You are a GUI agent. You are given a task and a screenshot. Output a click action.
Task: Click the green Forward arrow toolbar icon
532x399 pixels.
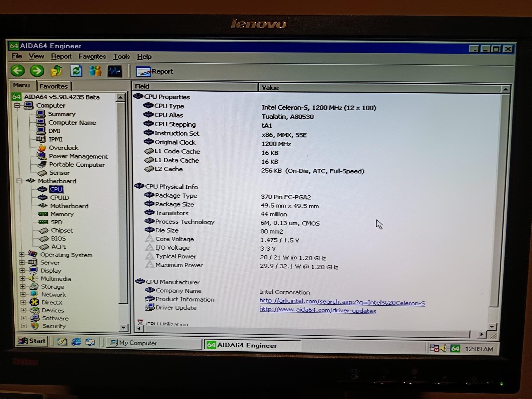click(x=37, y=70)
